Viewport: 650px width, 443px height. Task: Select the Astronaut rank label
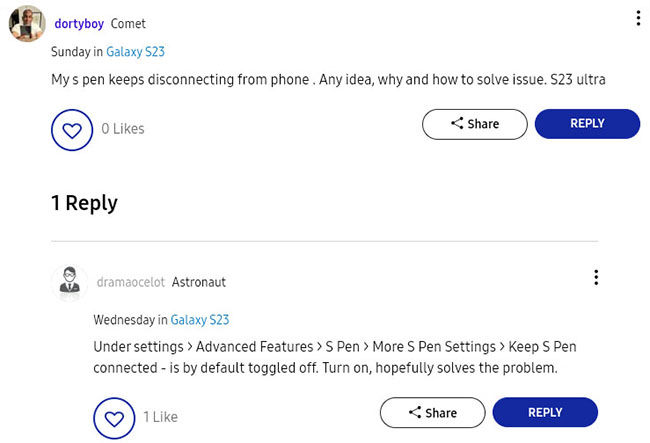pos(199,282)
